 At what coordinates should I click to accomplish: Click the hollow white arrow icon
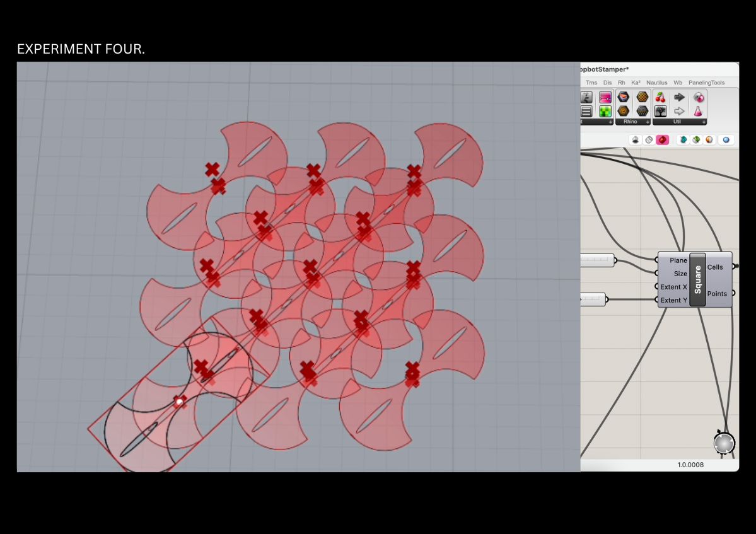[679, 112]
